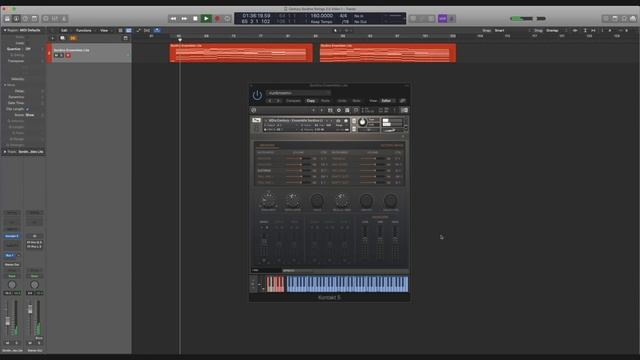Open the Kontakt browser icon

(x=330, y=110)
